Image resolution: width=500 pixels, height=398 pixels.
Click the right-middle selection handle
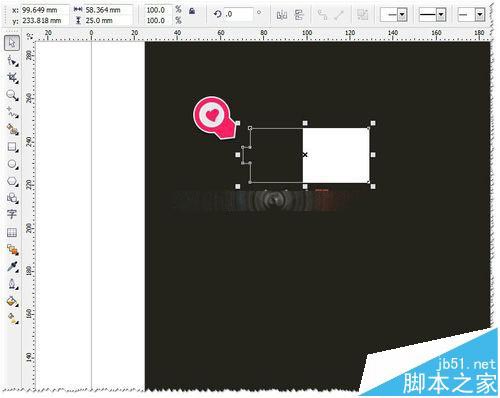373,155
